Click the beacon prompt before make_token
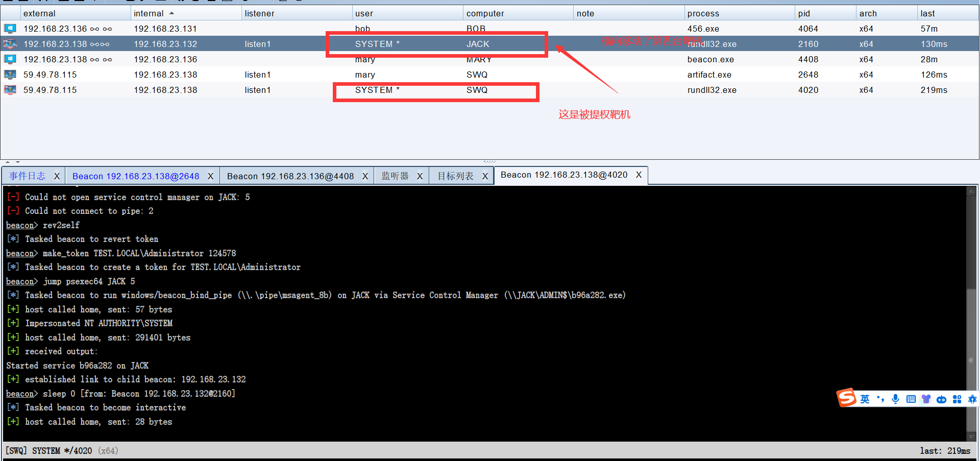980x461 pixels. tap(20, 253)
